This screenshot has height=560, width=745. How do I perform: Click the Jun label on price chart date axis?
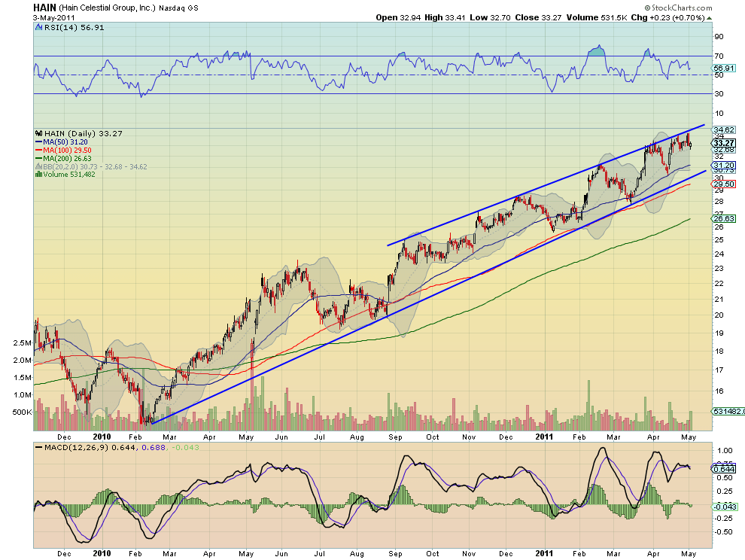tap(281, 437)
